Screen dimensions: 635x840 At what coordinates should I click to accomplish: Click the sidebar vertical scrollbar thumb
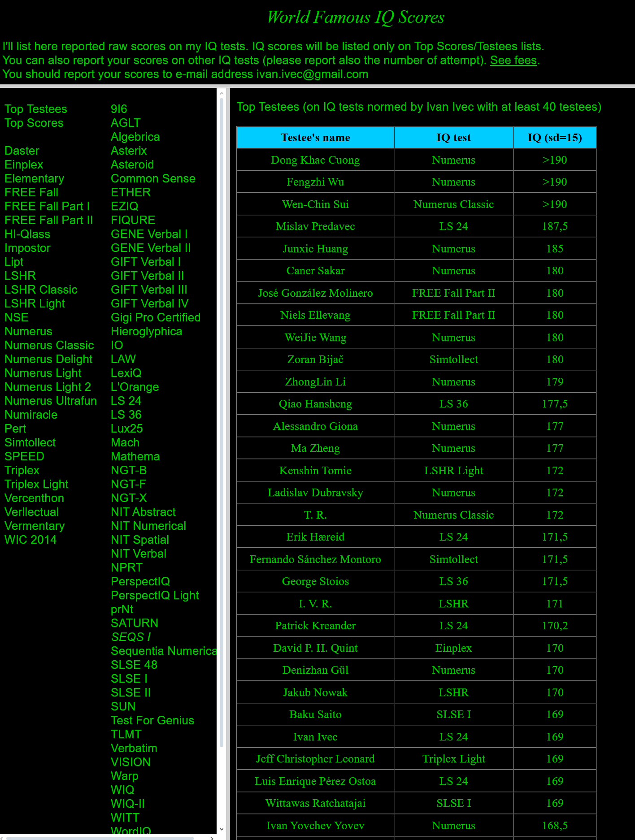tap(221, 422)
